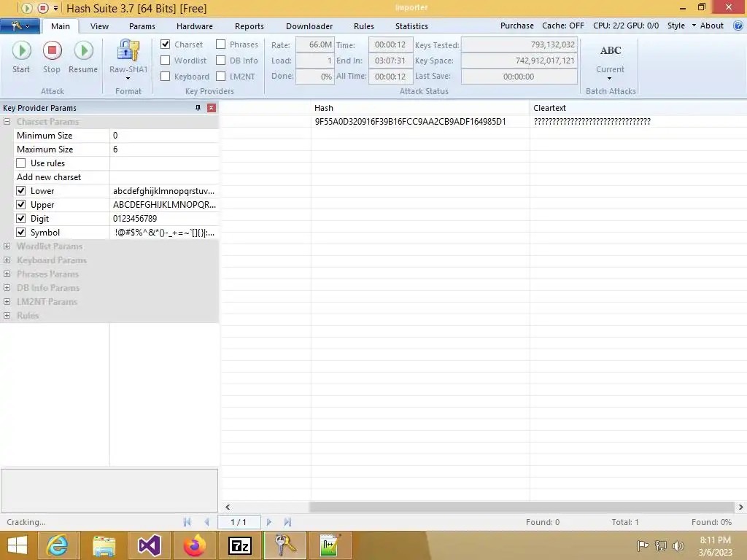Image resolution: width=747 pixels, height=560 pixels.
Task: Close the Key Provider Params panel
Action: tap(212, 108)
